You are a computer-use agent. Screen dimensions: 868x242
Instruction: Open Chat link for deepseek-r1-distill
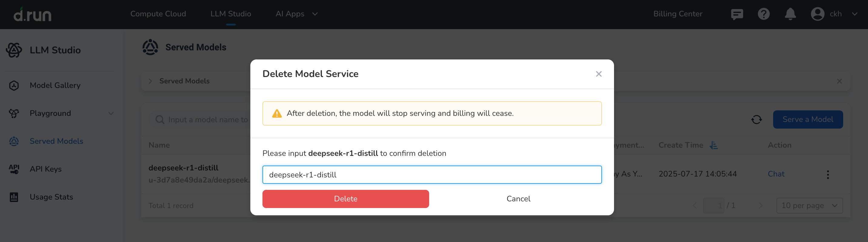776,174
